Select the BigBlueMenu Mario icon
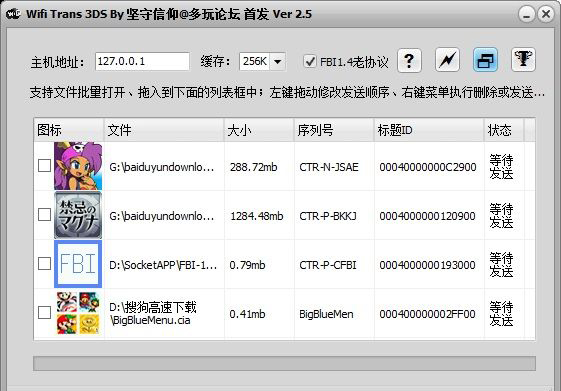The image size is (561, 391). (78, 313)
